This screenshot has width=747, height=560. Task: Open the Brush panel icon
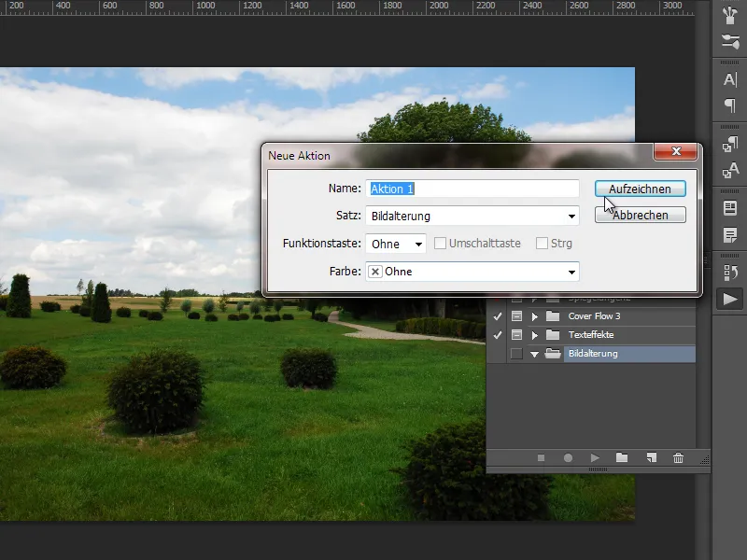pos(729,15)
